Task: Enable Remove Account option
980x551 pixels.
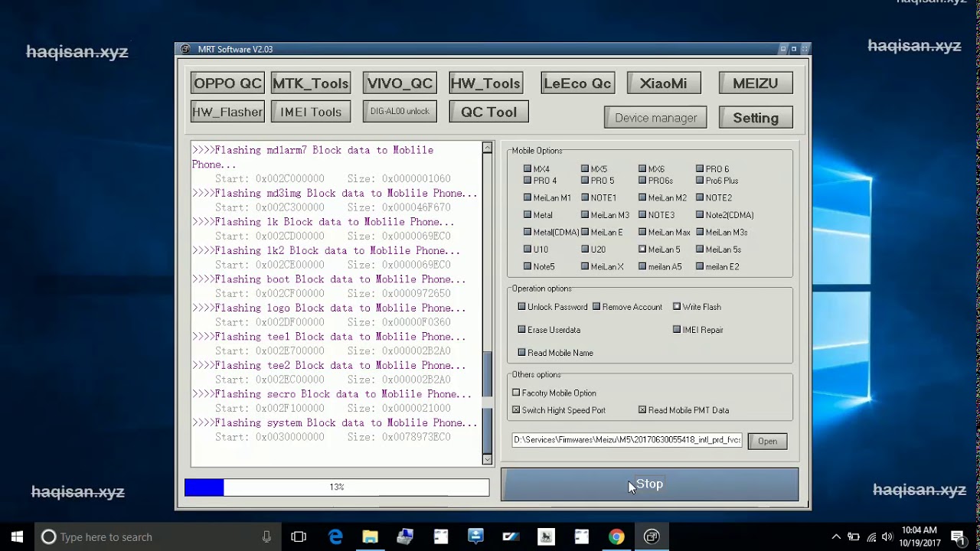Action: (596, 307)
